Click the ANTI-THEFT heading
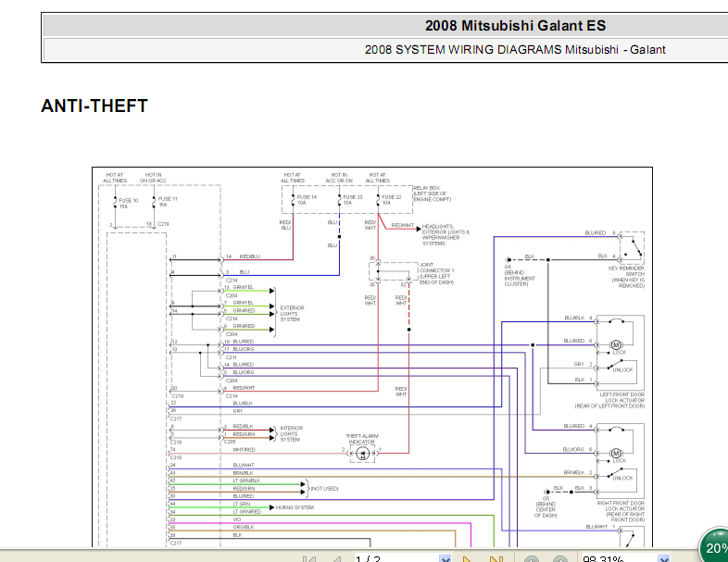The image size is (728, 562). [94, 106]
